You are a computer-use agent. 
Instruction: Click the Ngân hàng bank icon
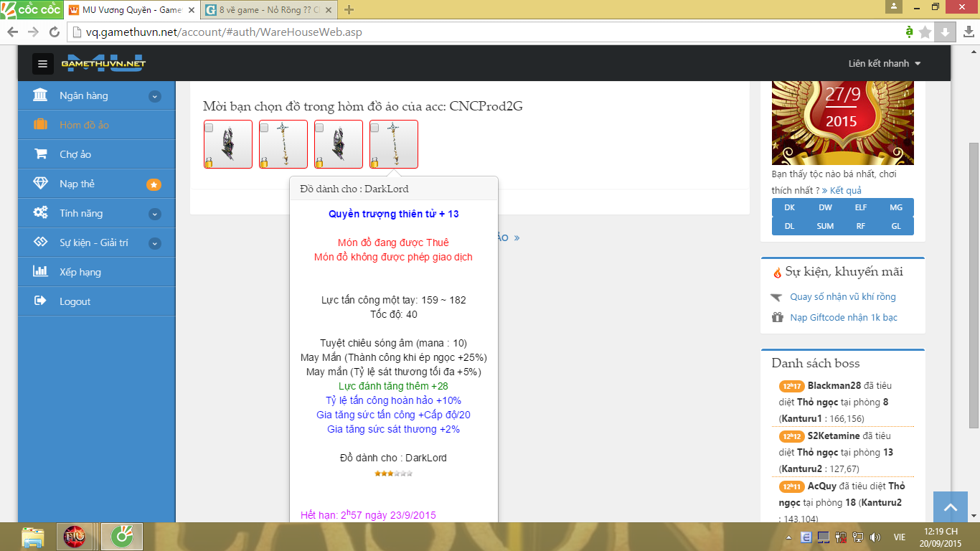tap(41, 95)
